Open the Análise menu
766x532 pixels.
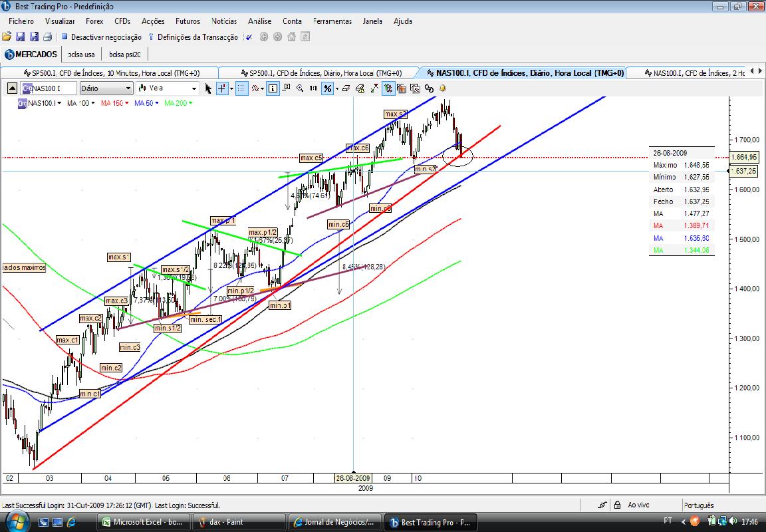[x=259, y=21]
